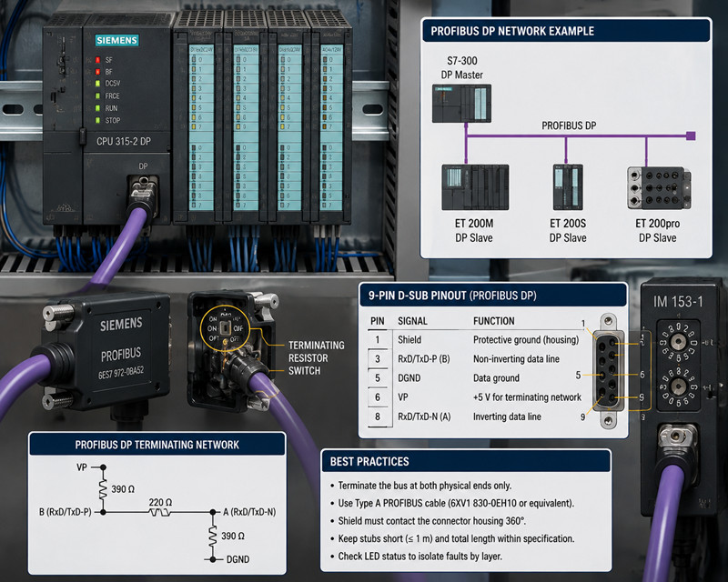Viewport: 728px width, 582px height.
Task: Click the PROFIBUS port on the IM 153-1
Action: click(x=677, y=440)
